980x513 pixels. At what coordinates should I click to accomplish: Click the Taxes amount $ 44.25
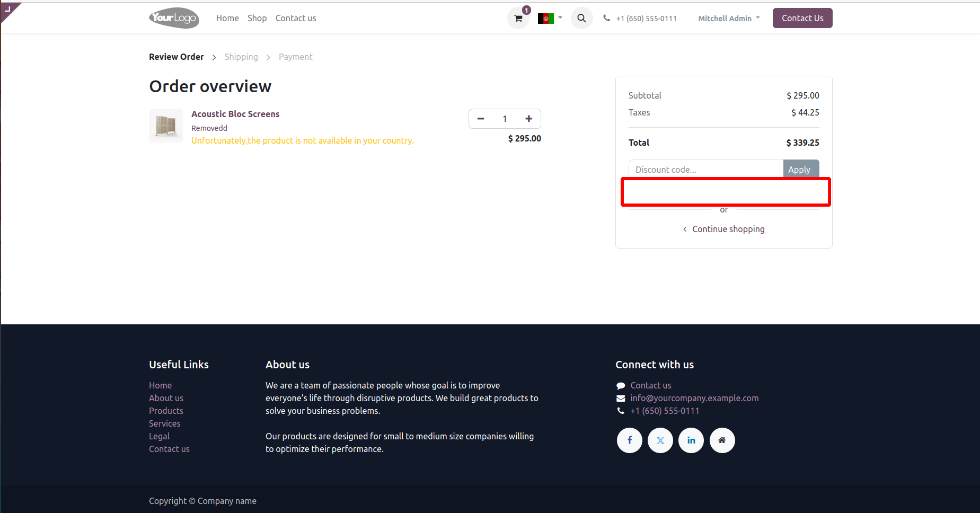point(805,112)
